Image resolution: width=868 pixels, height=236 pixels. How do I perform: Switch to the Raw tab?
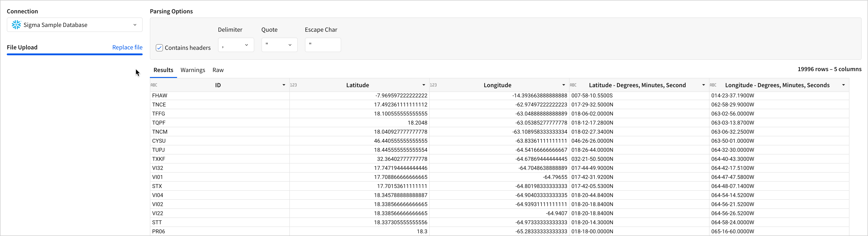pos(218,70)
